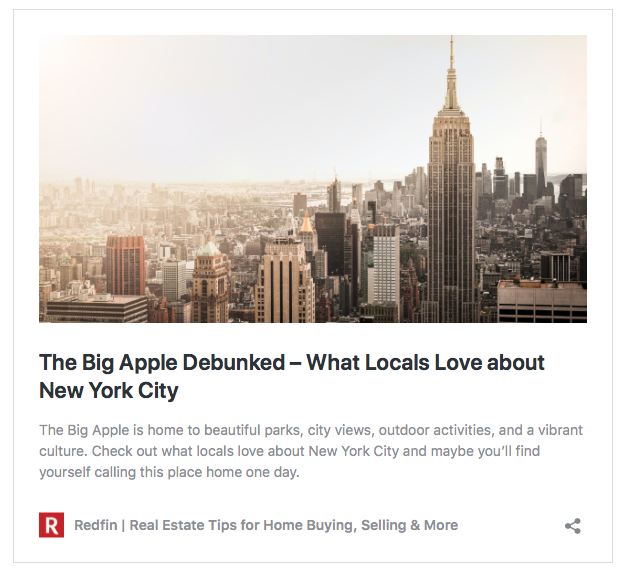Viewport: 620px width, 580px height.
Task: Click the white gridded tower beside Empire State
Action: pyautogui.click(x=386, y=265)
